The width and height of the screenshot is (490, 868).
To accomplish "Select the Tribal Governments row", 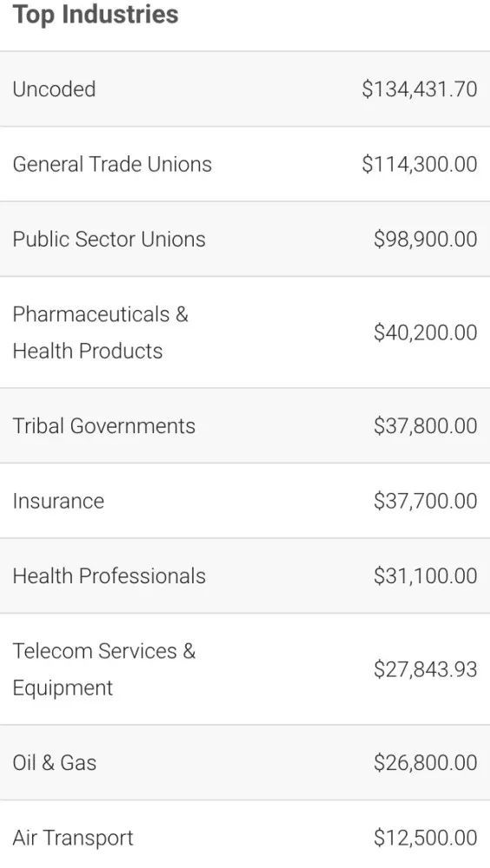I will point(245,425).
